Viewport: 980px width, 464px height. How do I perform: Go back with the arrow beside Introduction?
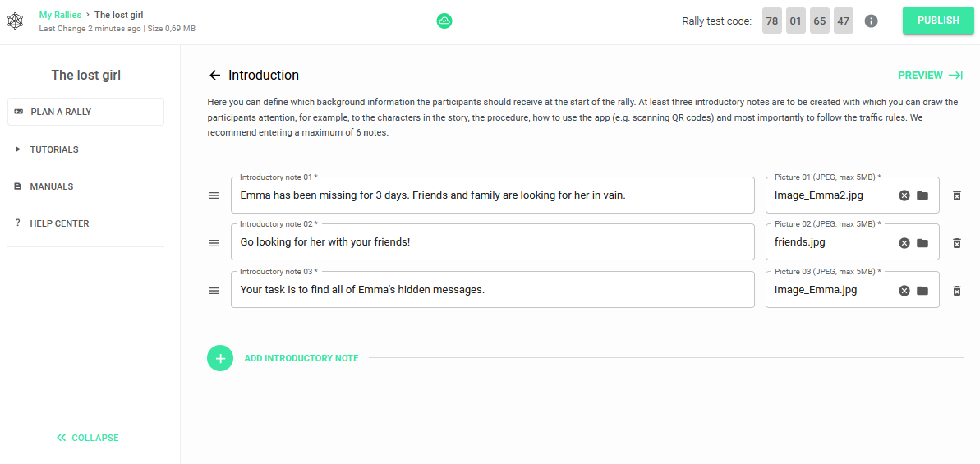pyautogui.click(x=215, y=76)
